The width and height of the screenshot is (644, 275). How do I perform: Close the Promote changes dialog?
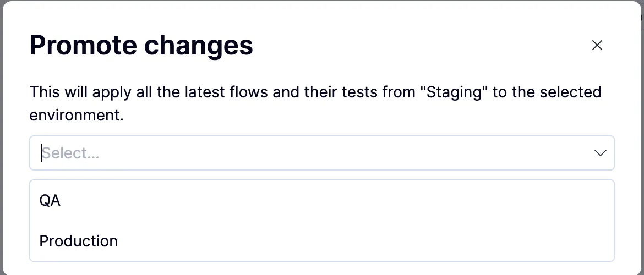[597, 46]
